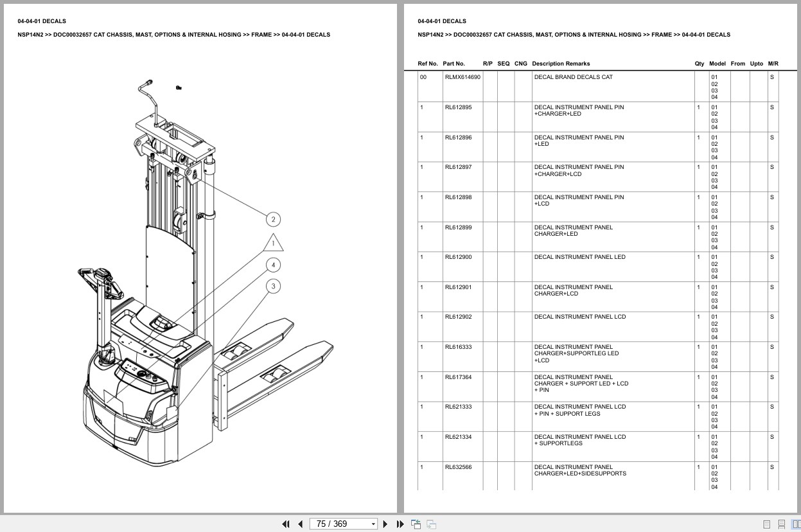801x532 pixels.
Task: Click part number RLMX614690 row
Action: tap(462, 77)
